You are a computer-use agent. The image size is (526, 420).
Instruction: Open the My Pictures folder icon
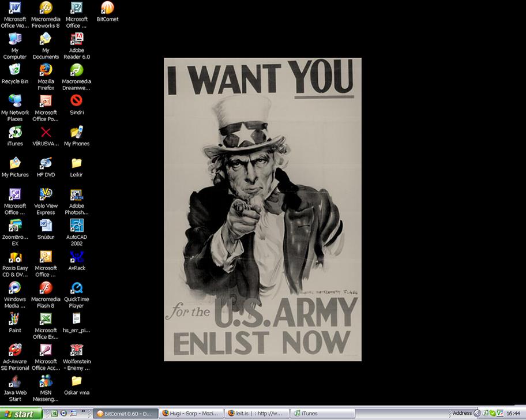pyautogui.click(x=15, y=168)
